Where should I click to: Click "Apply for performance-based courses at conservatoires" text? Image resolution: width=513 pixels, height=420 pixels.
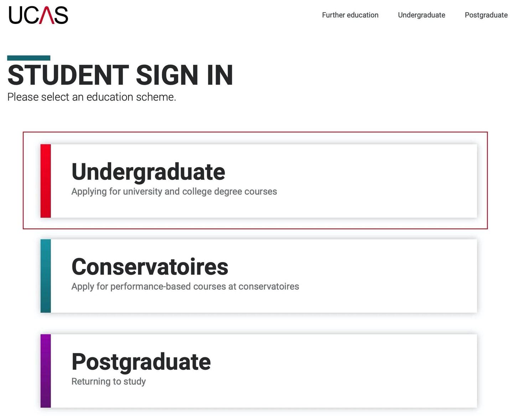tap(185, 287)
